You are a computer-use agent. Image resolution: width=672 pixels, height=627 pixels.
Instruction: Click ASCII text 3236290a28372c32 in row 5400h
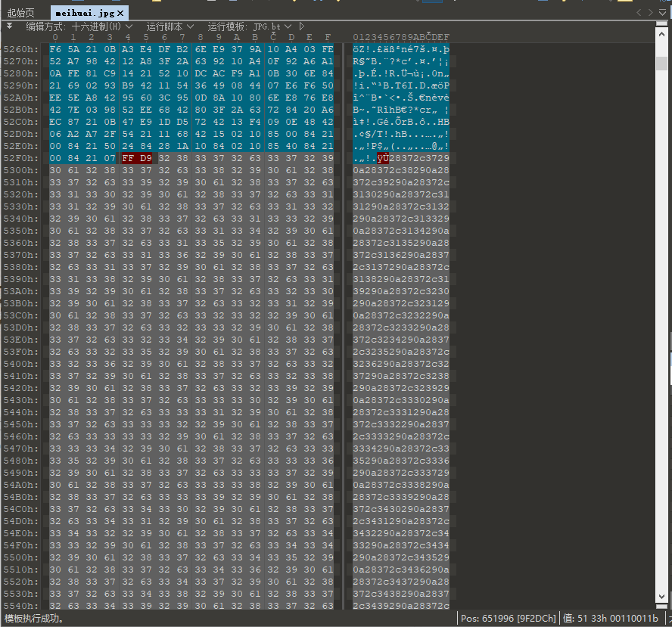click(x=401, y=364)
